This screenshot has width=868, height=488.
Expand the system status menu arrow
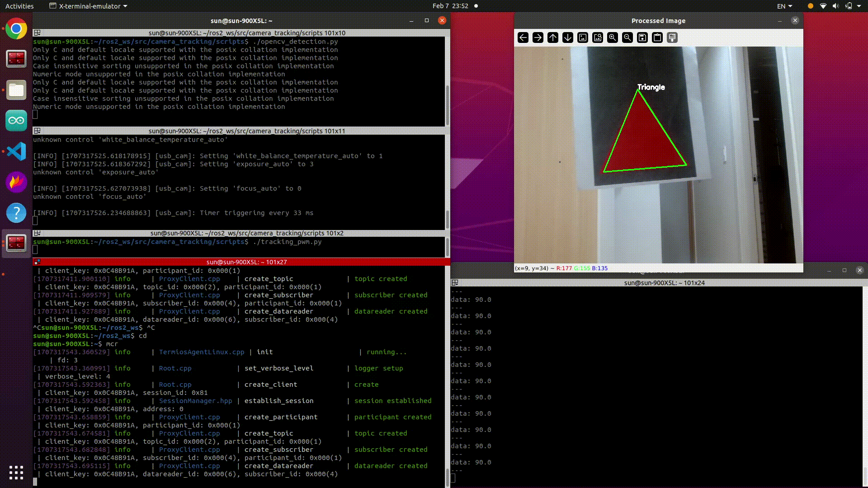[x=859, y=6]
